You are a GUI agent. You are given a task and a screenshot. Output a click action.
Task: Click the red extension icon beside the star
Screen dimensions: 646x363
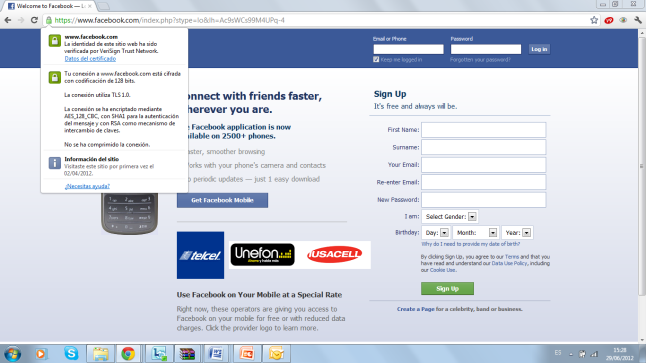coord(609,20)
